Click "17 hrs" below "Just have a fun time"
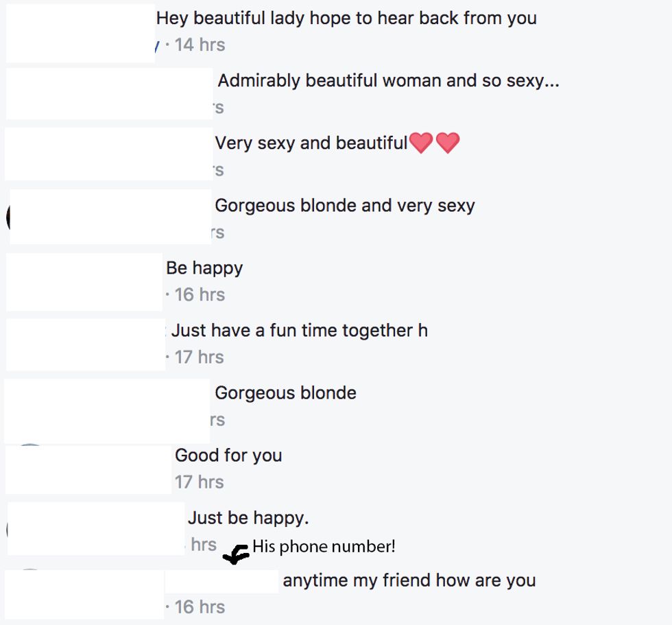Screen dimensions: 672x625 (200, 357)
